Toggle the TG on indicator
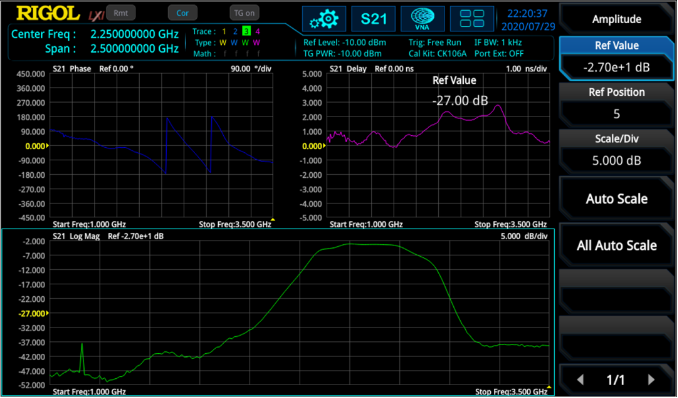Screen dimensions: 678x398 coord(244,13)
